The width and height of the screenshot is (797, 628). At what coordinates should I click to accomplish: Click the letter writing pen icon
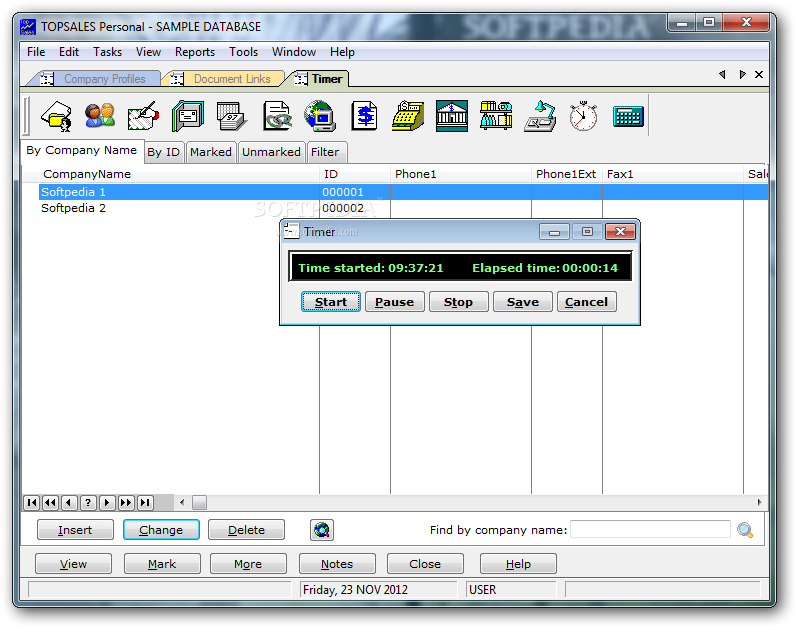pos(143,116)
